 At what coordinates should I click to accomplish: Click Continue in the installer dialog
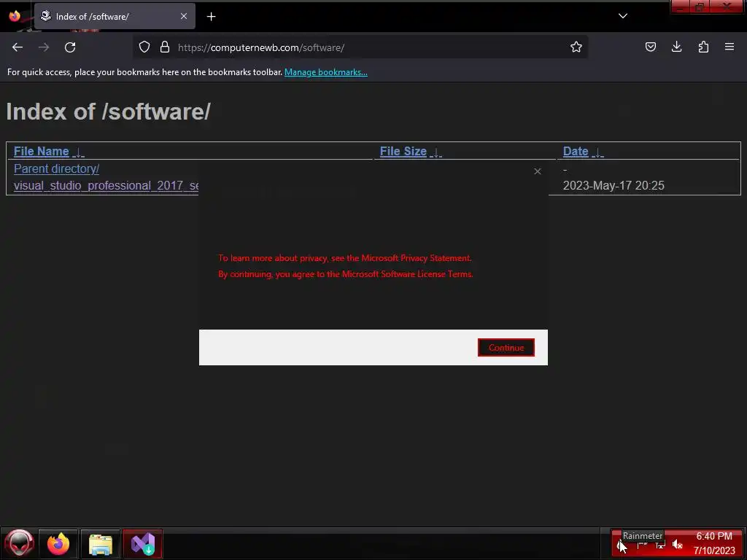(506, 348)
